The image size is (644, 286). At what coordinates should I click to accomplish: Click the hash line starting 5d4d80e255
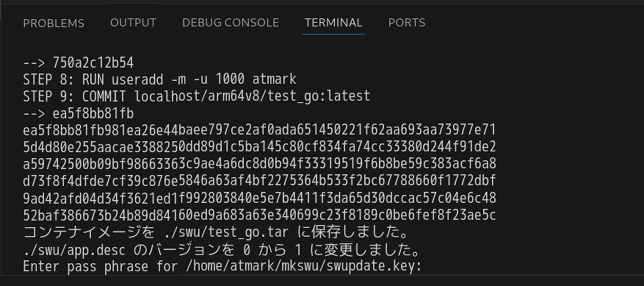point(259,147)
